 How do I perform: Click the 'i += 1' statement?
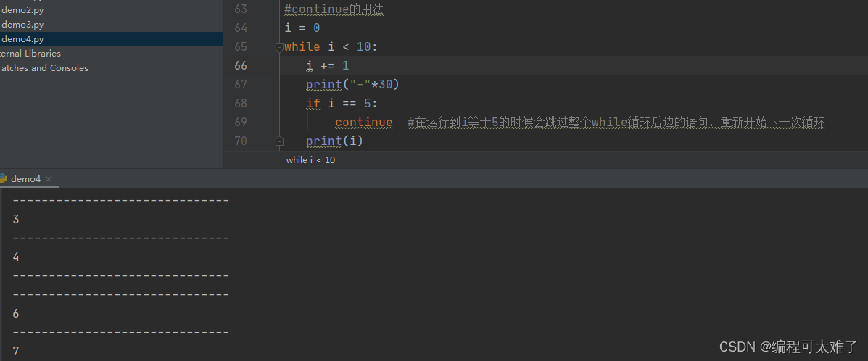(328, 66)
